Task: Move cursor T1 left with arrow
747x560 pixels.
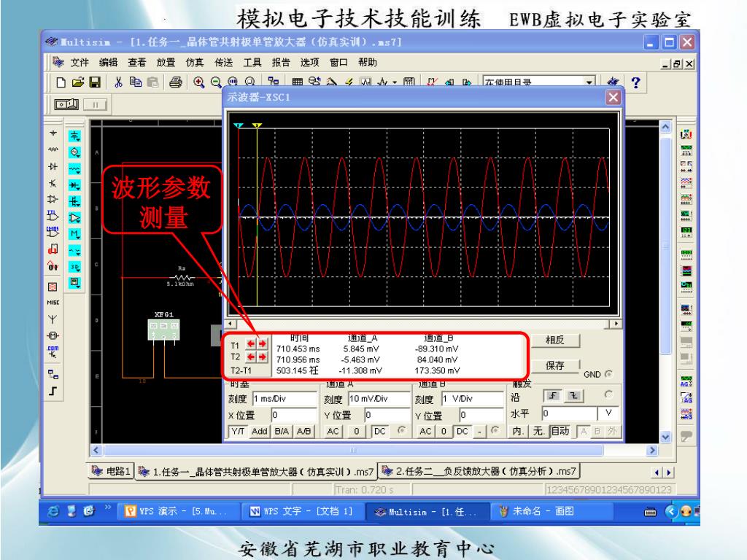Action: tap(251, 344)
